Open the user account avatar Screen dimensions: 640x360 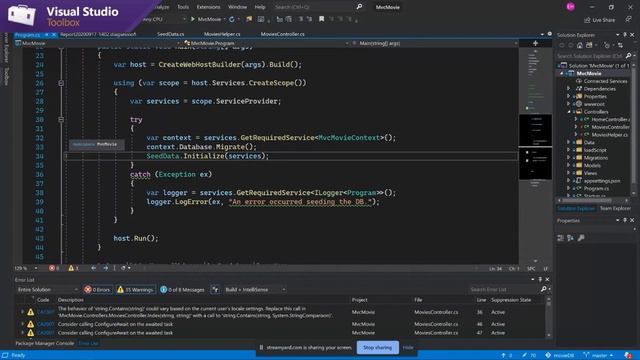tap(570, 7)
